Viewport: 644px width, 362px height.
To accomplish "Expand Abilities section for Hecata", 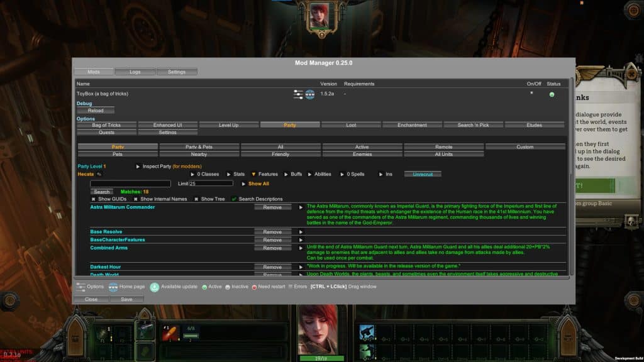I will coord(309,175).
